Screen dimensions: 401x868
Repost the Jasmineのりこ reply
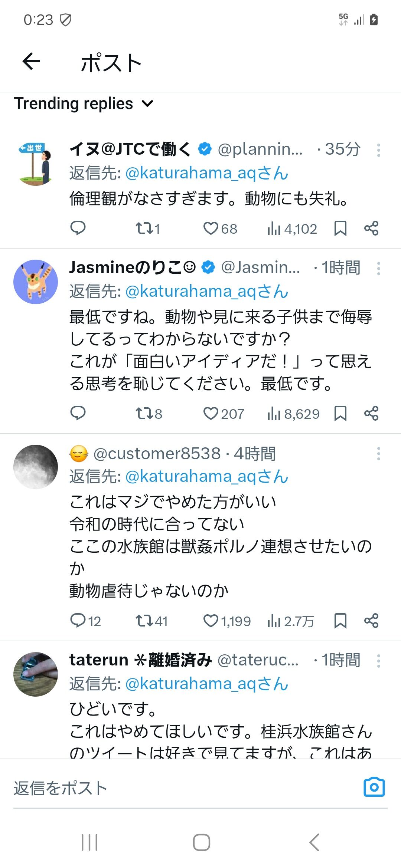point(149,414)
